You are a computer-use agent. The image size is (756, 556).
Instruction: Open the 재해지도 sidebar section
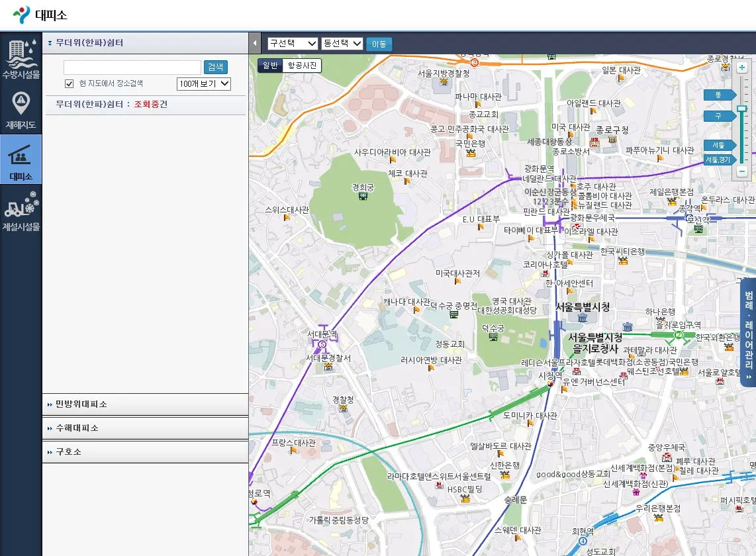[21, 110]
